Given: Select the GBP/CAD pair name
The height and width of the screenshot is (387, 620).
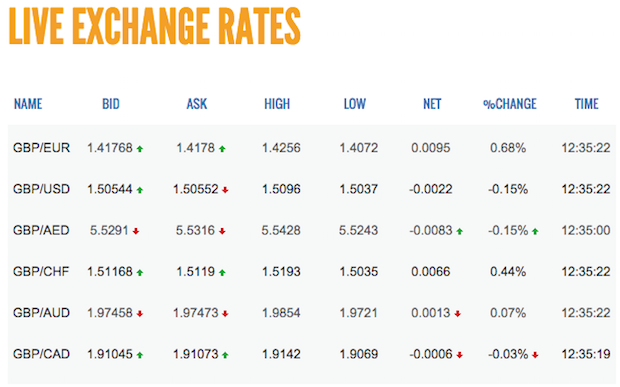Looking at the screenshot, I should (41, 354).
